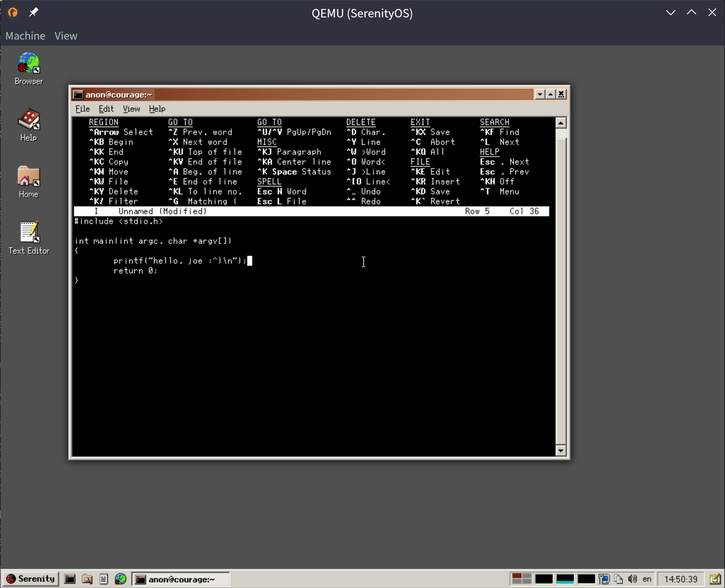Mute audio via the speaker tray icon
This screenshot has width=725, height=588.
pos(633,579)
